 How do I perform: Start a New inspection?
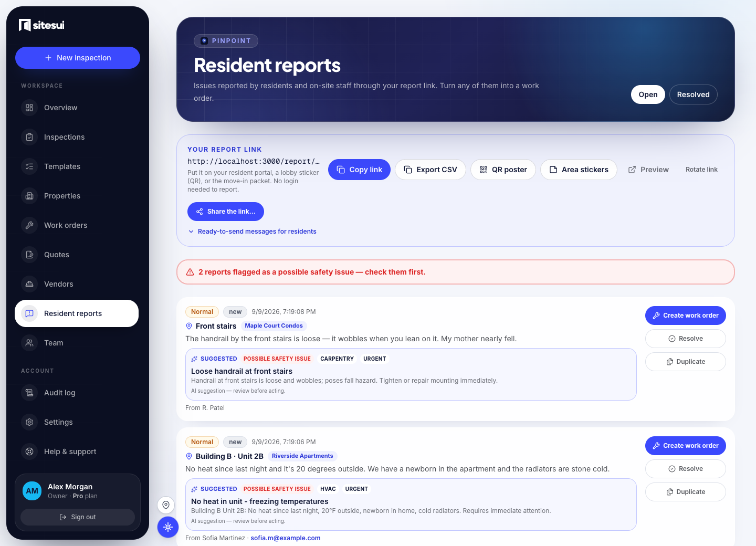(78, 58)
